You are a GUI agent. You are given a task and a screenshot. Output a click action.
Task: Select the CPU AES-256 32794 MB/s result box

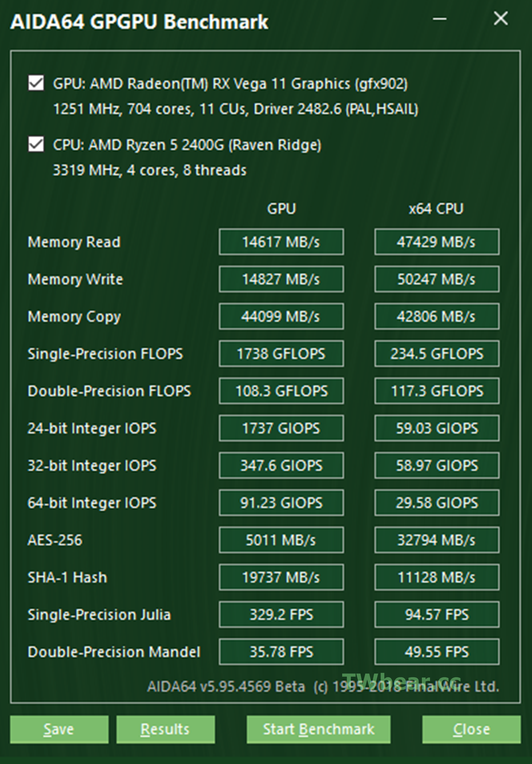tap(437, 540)
